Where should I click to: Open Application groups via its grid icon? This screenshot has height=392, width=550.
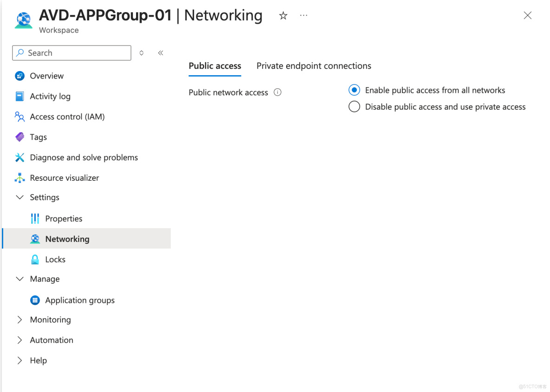coord(35,300)
